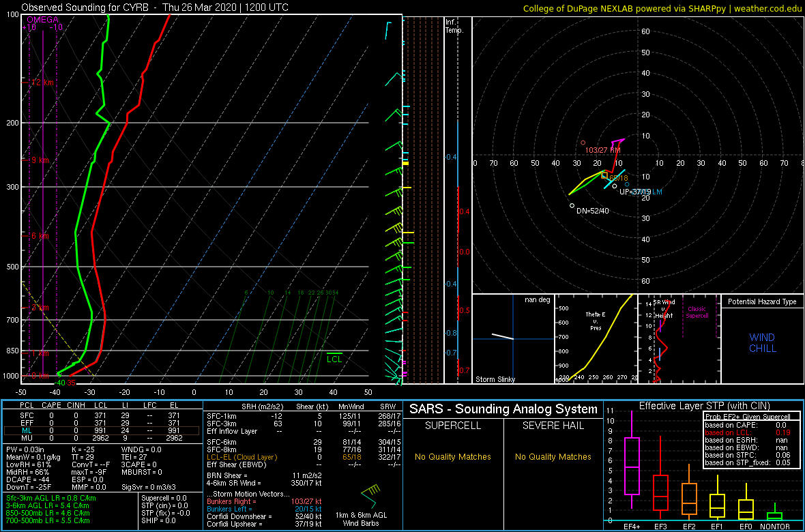Click the OMEGA label

pos(42,20)
